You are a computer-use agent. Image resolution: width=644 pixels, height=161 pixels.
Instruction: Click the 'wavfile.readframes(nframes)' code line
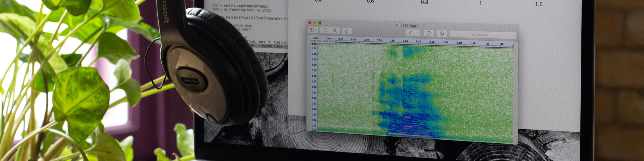pos(246,6)
